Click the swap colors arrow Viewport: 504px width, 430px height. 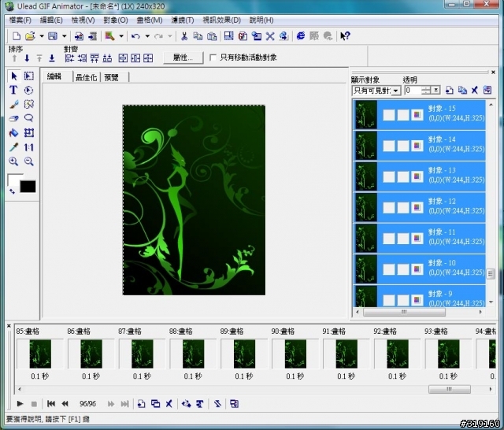12,192
